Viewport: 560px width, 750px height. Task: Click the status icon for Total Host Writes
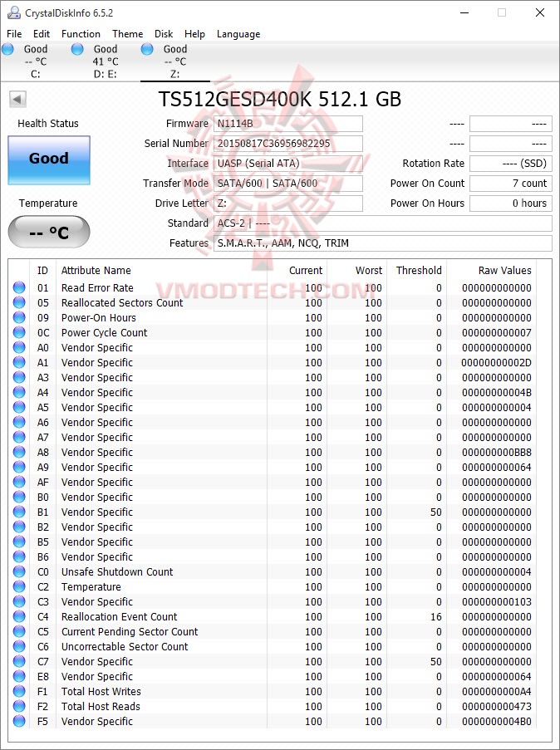[x=19, y=691]
